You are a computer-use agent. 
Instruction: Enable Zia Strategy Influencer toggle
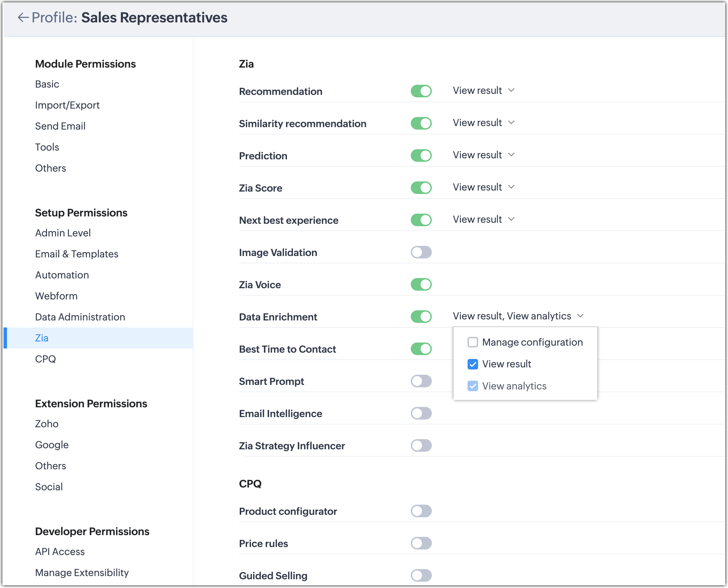click(421, 445)
